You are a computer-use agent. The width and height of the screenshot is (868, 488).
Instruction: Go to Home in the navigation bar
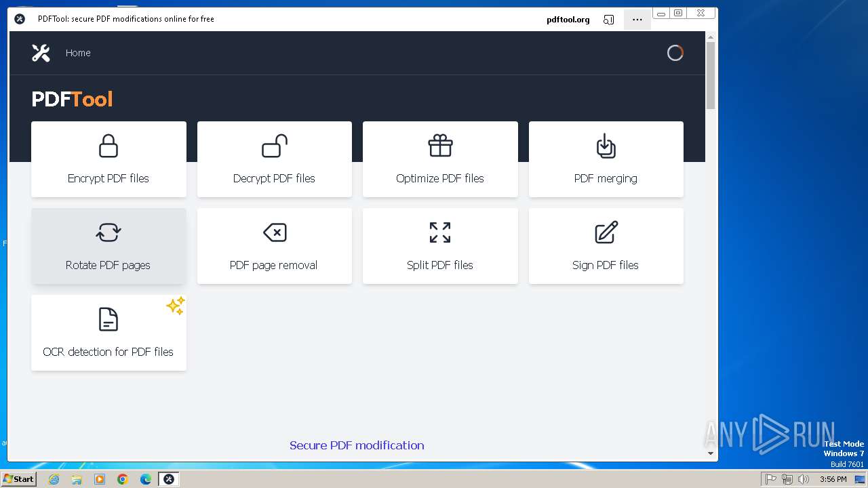pos(78,53)
